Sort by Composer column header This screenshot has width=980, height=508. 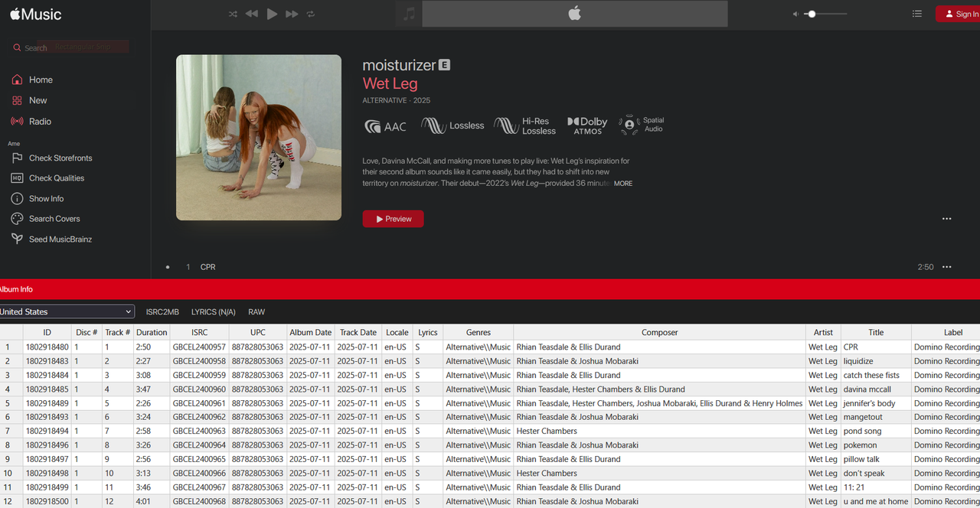click(659, 332)
